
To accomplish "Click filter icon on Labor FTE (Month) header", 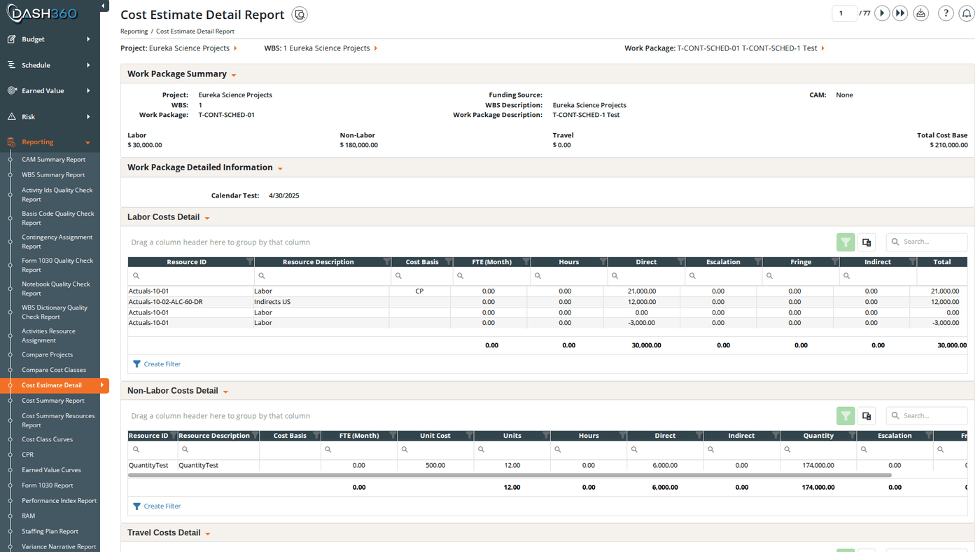I will [526, 262].
